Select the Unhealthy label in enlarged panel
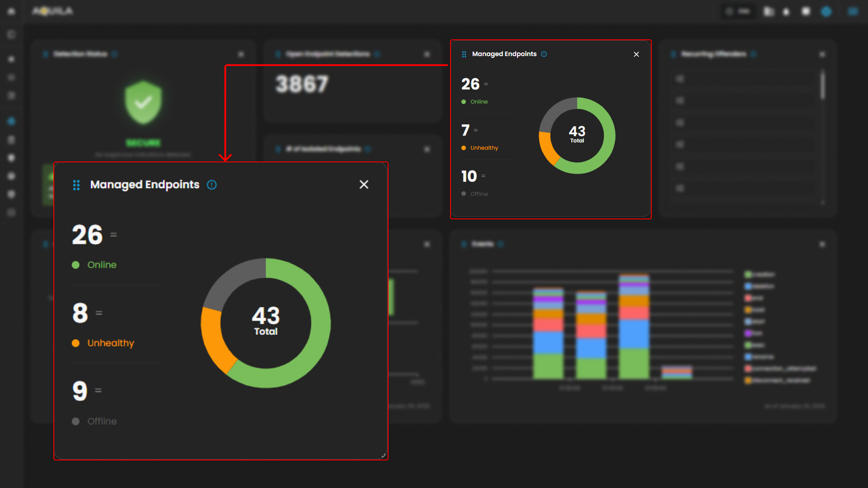 110,343
